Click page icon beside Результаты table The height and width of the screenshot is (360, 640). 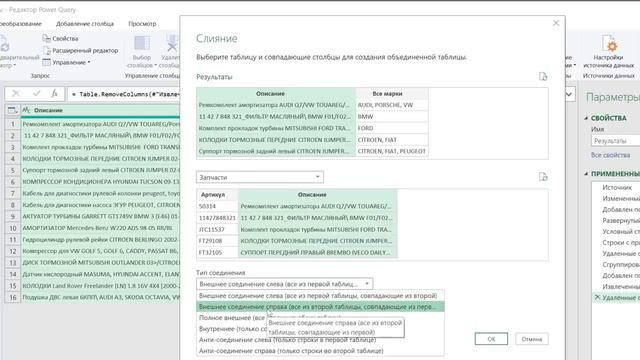(x=543, y=77)
